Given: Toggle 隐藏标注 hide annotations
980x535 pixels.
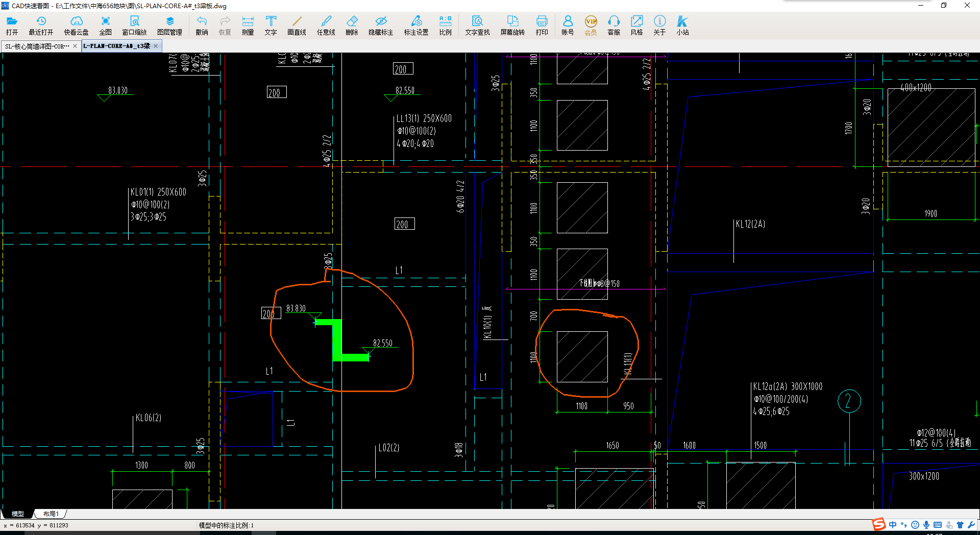Looking at the screenshot, I should coord(381,25).
